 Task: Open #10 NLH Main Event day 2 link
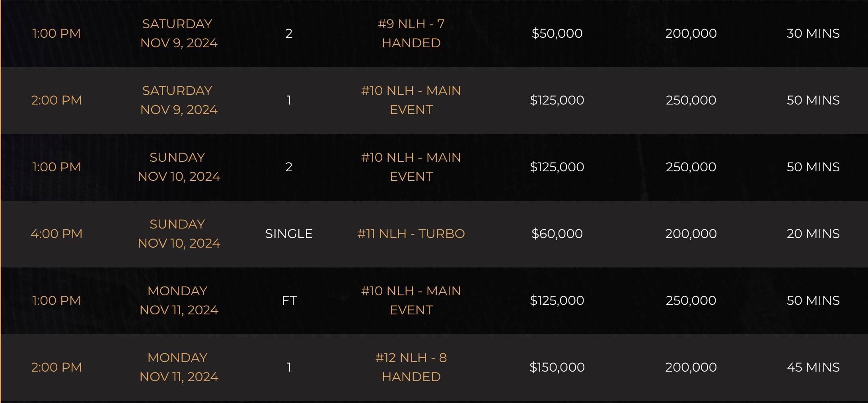click(x=411, y=167)
